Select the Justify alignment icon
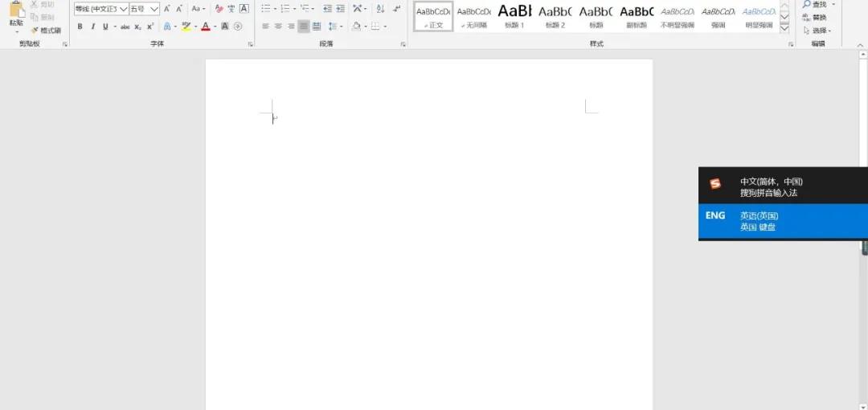The width and height of the screenshot is (868, 410). pos(303,27)
